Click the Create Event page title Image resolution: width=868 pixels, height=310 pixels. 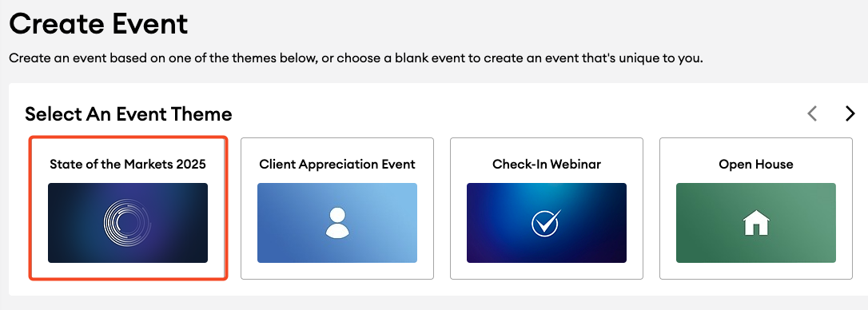click(98, 24)
